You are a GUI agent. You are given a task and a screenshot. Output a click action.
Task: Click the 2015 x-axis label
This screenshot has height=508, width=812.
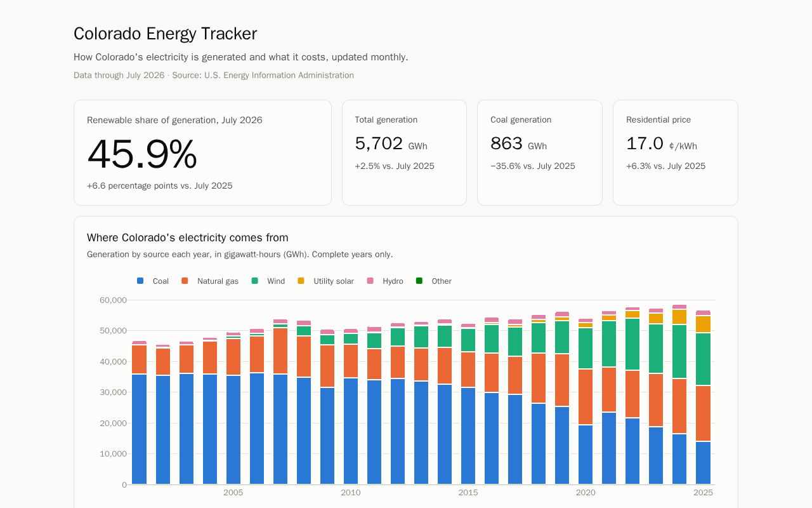[x=468, y=493]
